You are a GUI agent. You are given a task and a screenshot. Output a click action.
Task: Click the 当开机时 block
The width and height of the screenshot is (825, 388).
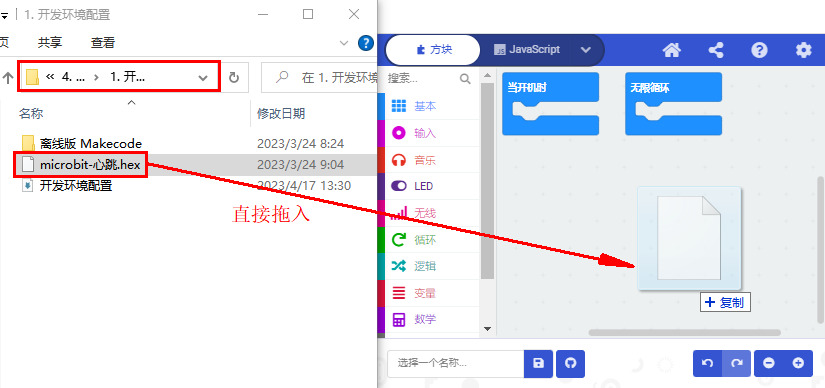[550, 104]
